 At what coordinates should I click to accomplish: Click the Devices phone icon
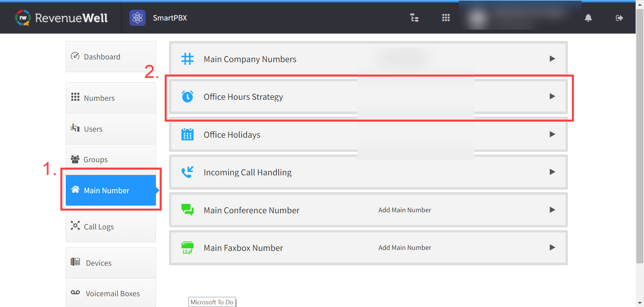pyautogui.click(x=75, y=262)
